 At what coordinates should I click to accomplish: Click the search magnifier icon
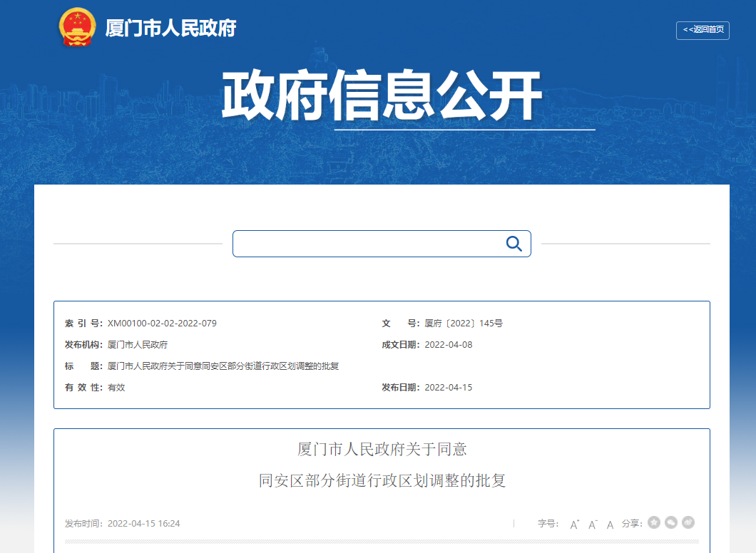coord(514,244)
